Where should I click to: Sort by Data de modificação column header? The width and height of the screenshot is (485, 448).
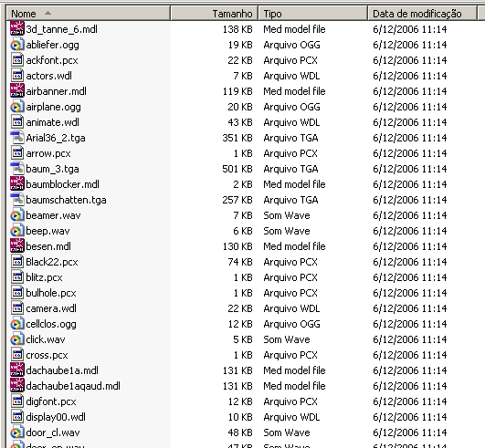(422, 14)
